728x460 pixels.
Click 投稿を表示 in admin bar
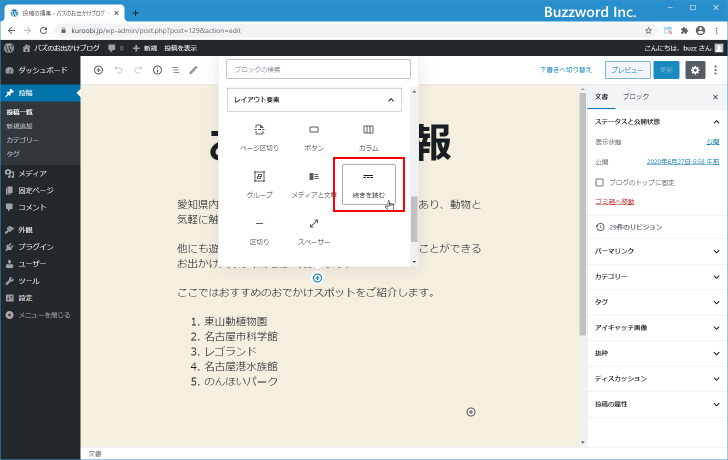181,48
